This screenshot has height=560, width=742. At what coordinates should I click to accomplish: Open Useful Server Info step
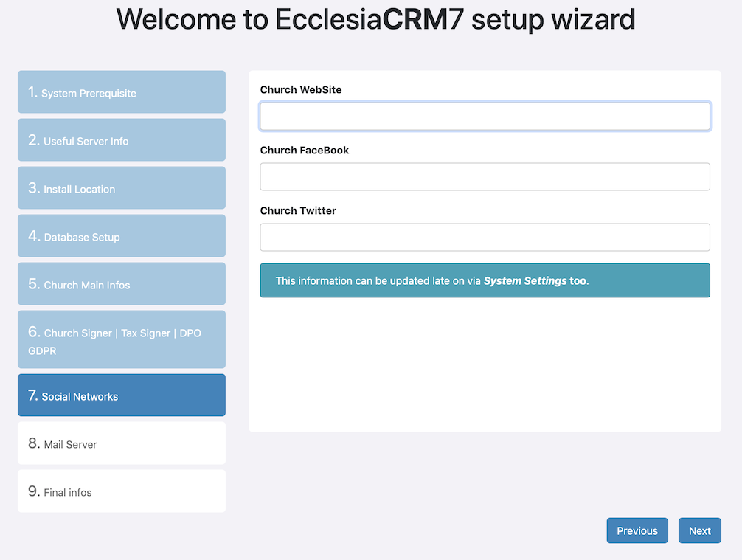[122, 139]
